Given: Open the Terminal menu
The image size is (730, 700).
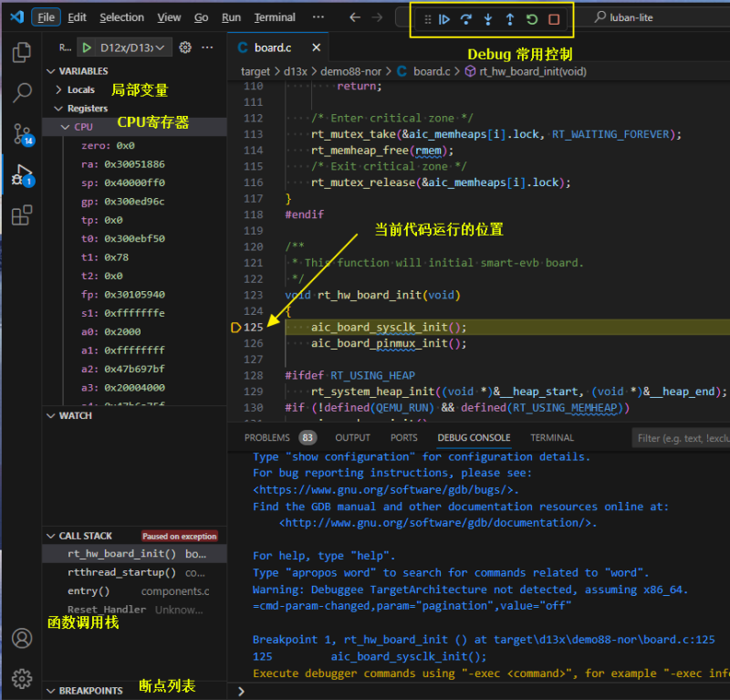Looking at the screenshot, I should click(275, 17).
